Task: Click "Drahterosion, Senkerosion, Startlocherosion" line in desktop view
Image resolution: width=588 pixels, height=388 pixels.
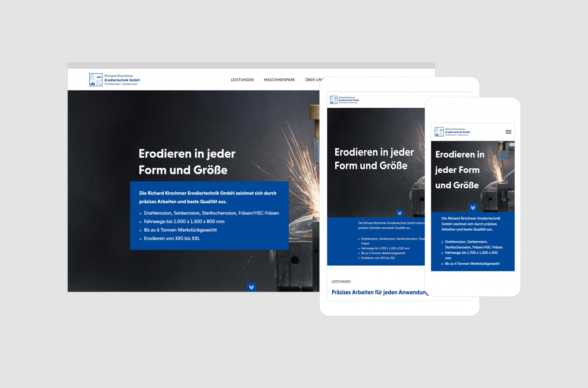Action: (x=211, y=213)
